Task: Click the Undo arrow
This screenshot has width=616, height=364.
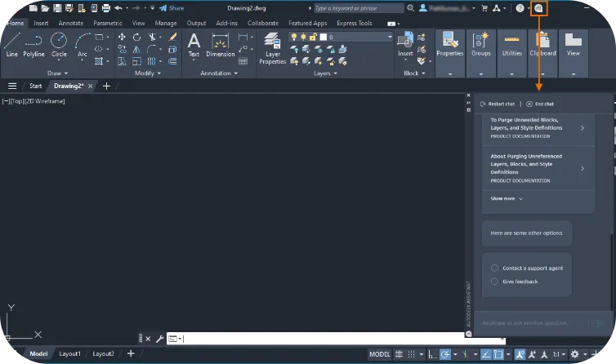Action: point(118,8)
